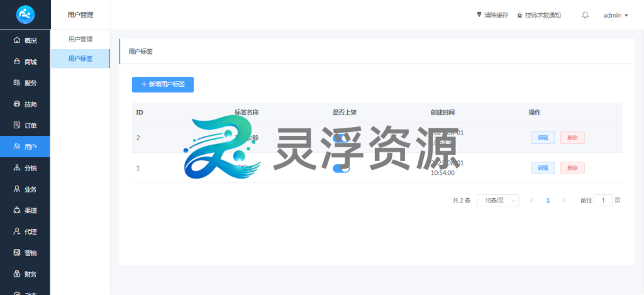
Task: Go to the 业务 business icon
Action: click(17, 189)
